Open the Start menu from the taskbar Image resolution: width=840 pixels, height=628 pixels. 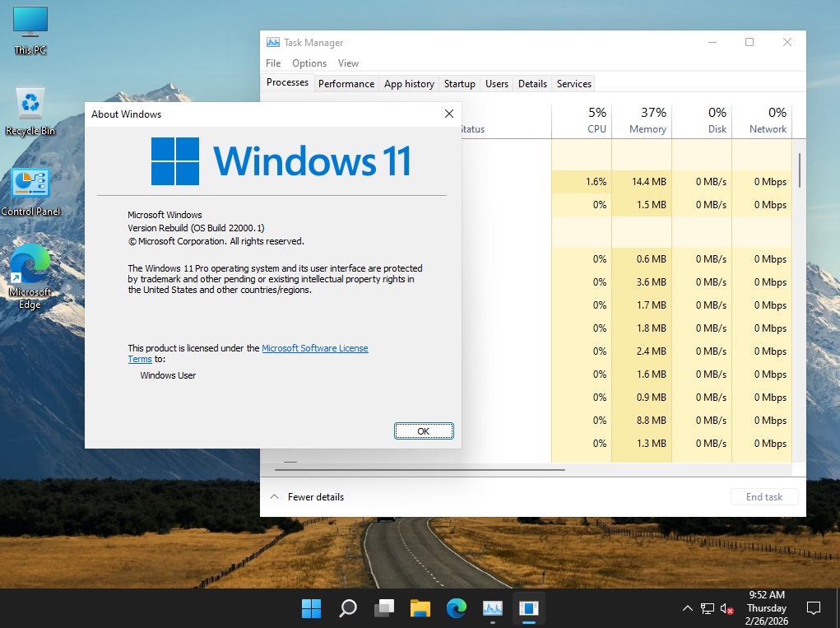tap(311, 609)
